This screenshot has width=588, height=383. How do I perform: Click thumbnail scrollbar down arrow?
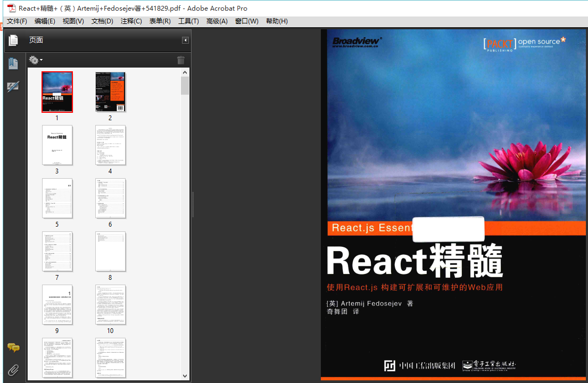coord(185,376)
